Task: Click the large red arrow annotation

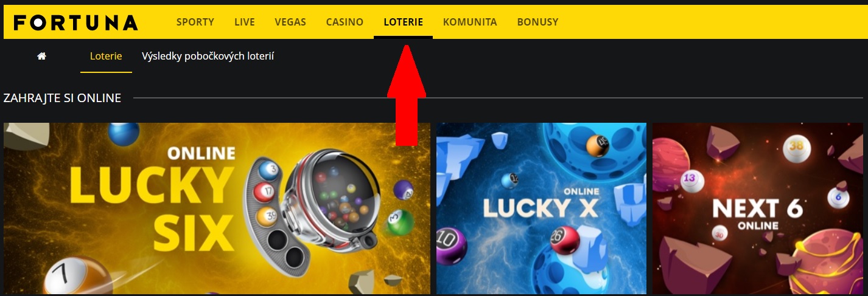Action: (x=407, y=95)
